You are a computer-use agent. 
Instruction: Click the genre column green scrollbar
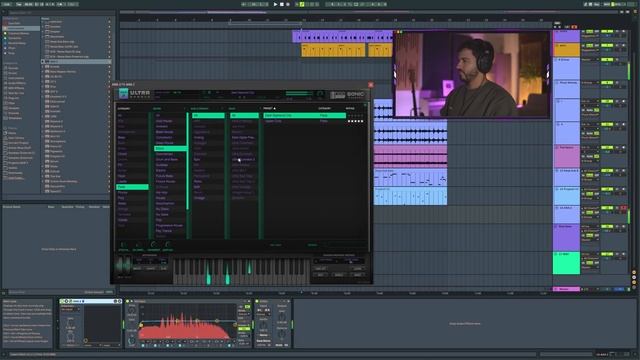pos(188,161)
